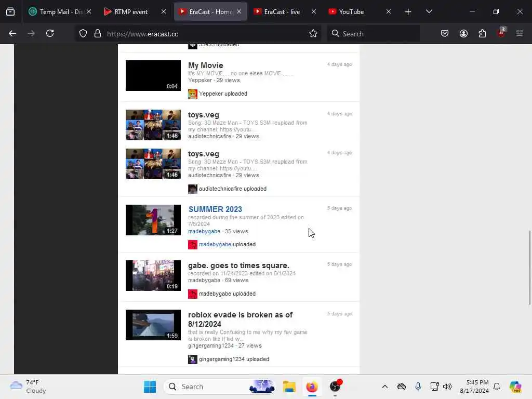Go back with the browser back arrow
Screen dimensions: 532x399
pyautogui.click(x=12, y=34)
